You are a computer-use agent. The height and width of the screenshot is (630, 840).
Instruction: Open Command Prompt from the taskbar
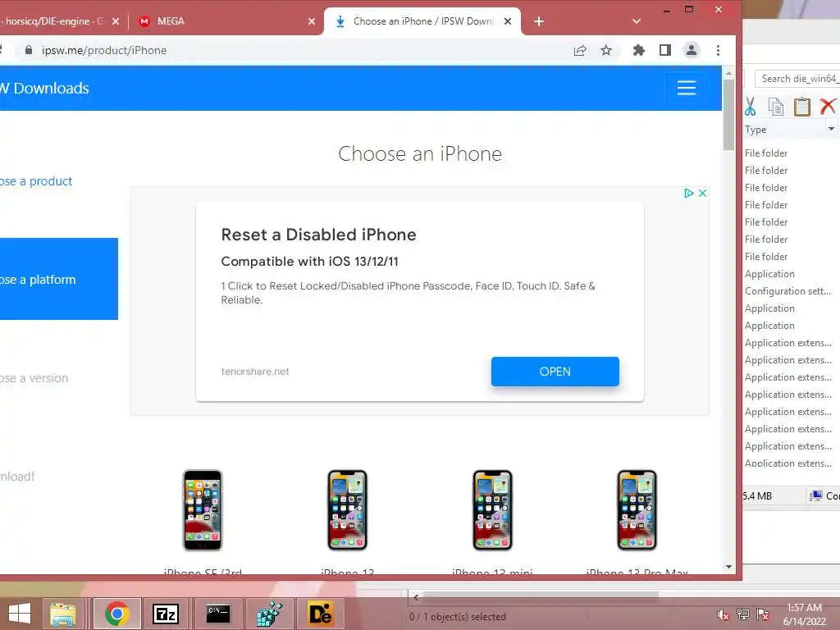[x=218, y=614]
